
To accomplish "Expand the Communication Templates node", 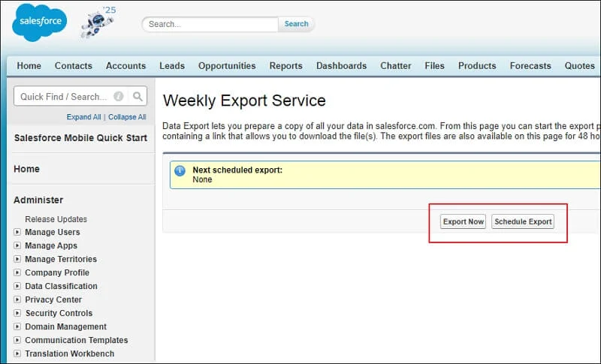I will 17,340.
